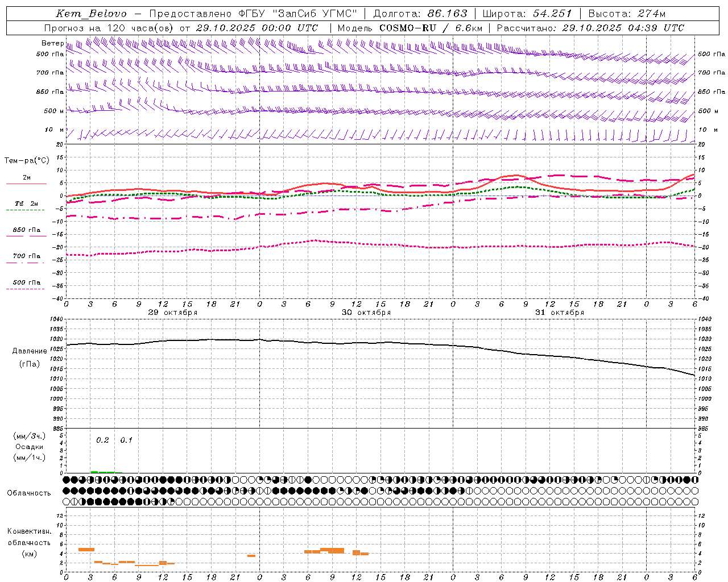Click the precipitation value 0.2
728x582 pixels.
[x=102, y=440]
